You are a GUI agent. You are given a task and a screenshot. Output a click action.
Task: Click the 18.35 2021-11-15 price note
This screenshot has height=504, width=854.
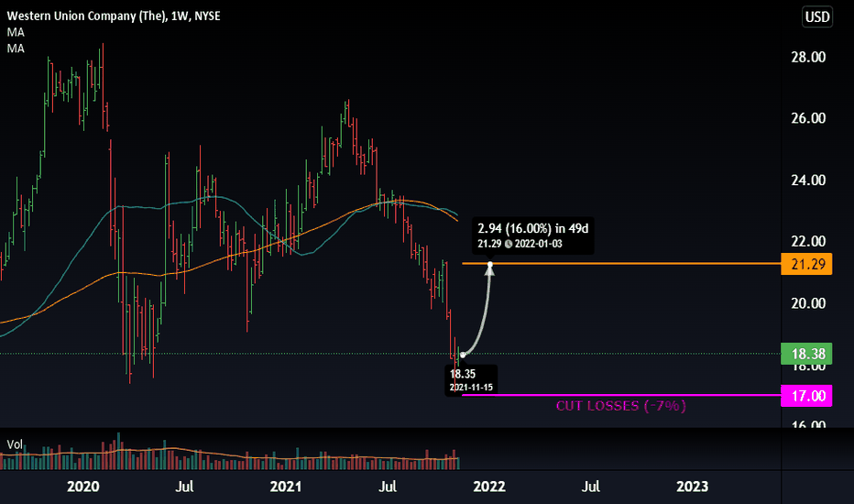pos(471,379)
